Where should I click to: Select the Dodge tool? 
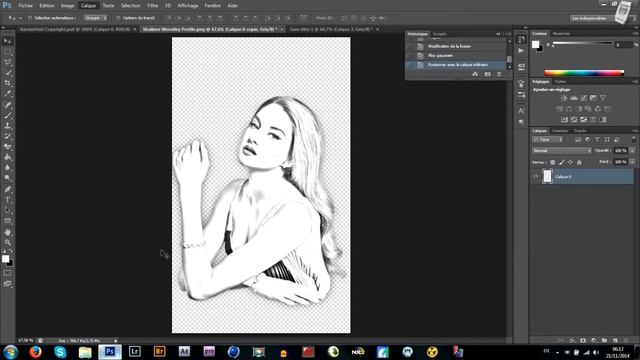[7, 178]
